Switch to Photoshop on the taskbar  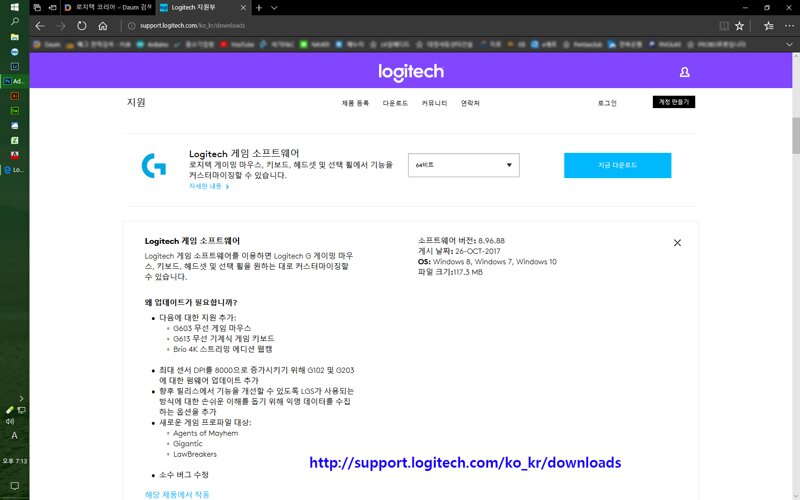(x=15, y=81)
